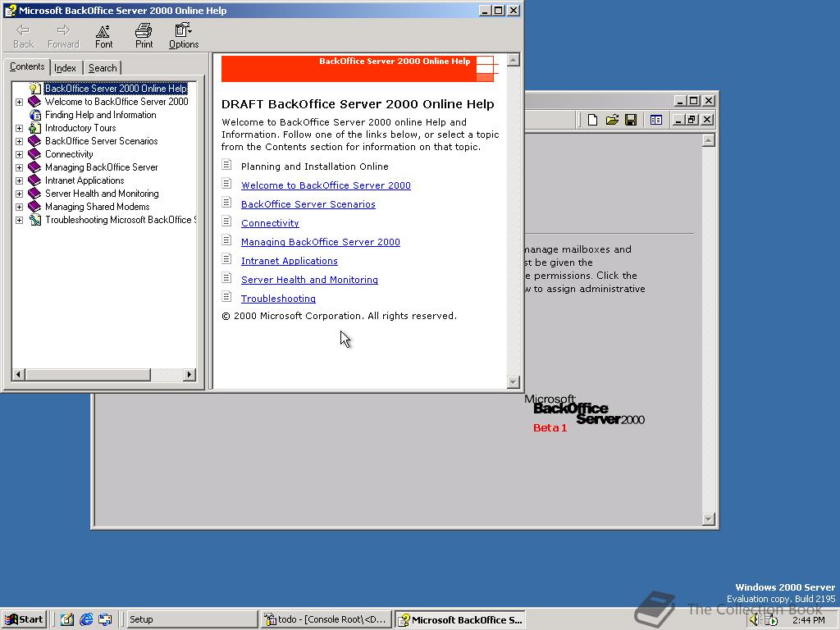
Task: Expand the Server Health and Monitoring node
Action: pyautogui.click(x=20, y=194)
